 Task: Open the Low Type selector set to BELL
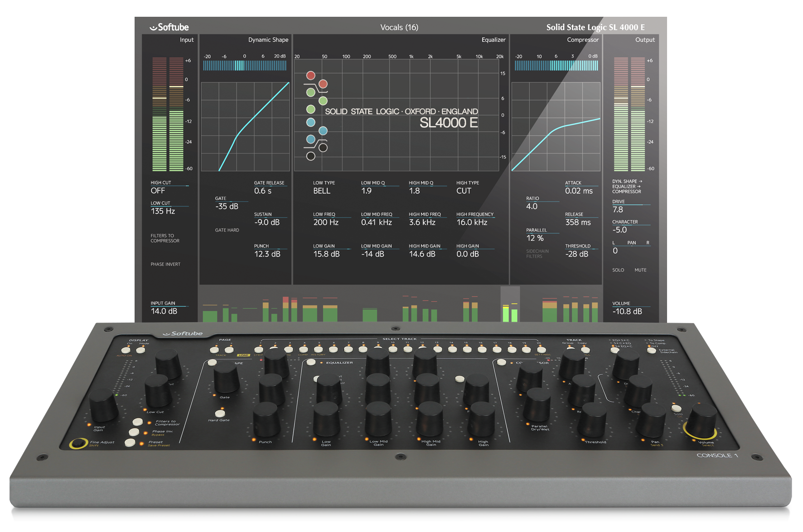click(x=322, y=190)
